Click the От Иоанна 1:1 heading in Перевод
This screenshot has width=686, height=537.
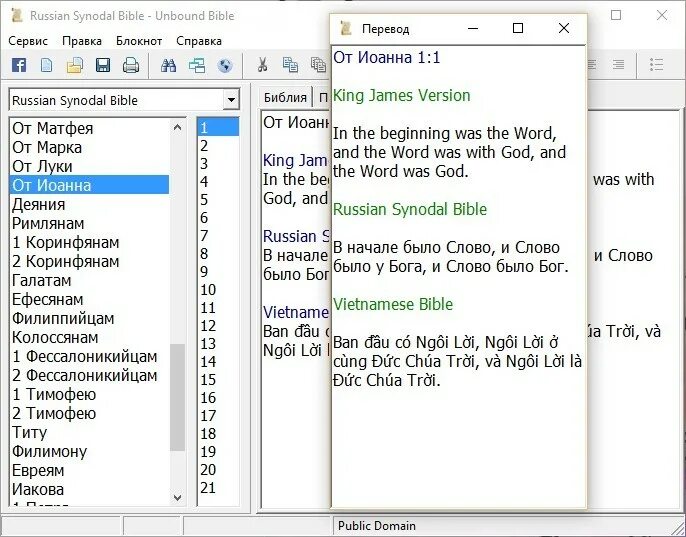pos(387,57)
